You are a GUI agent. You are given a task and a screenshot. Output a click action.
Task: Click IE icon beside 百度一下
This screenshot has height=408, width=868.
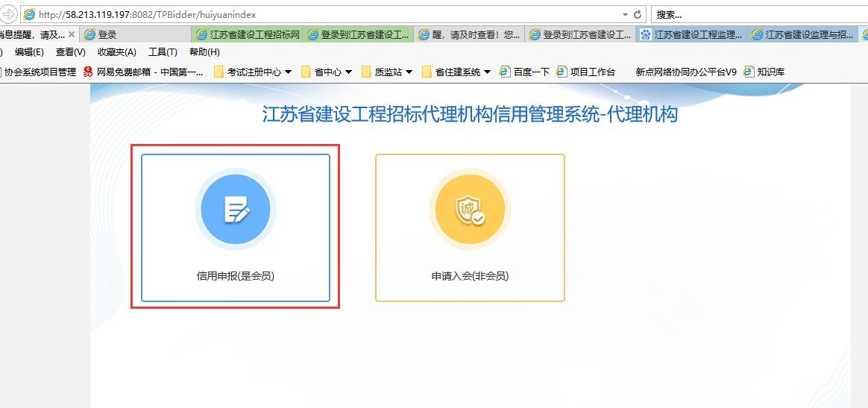click(505, 72)
